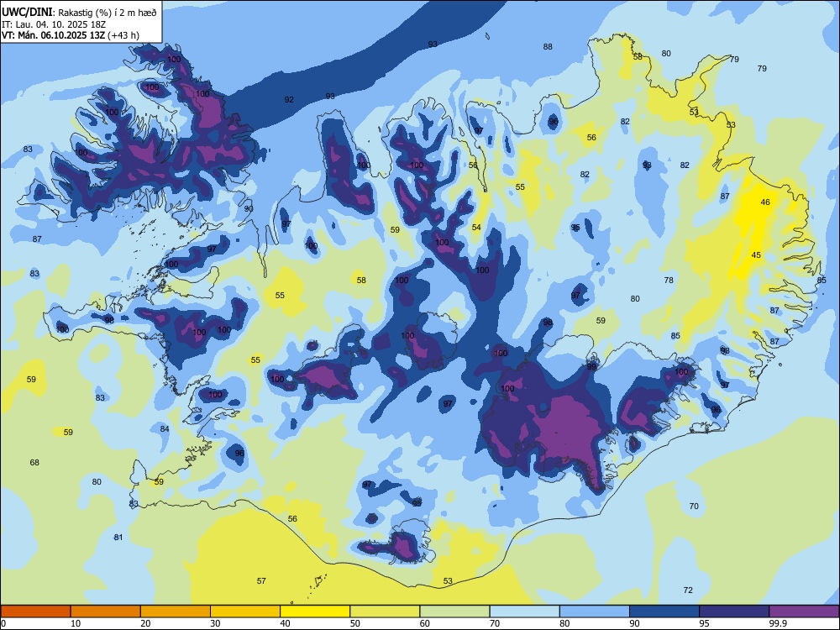
Task: Pick the purple legend swatch above 99.9
Action: pyautogui.click(x=804, y=612)
